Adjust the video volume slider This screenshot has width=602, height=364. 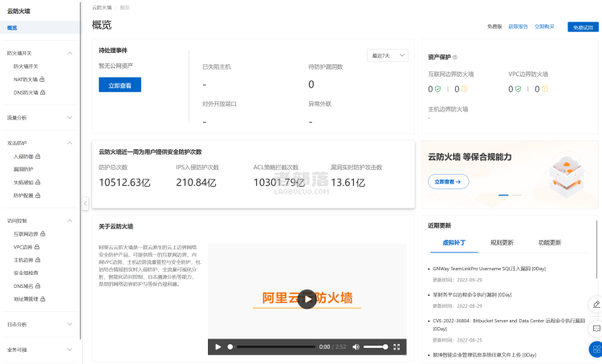pyautogui.click(x=376, y=346)
